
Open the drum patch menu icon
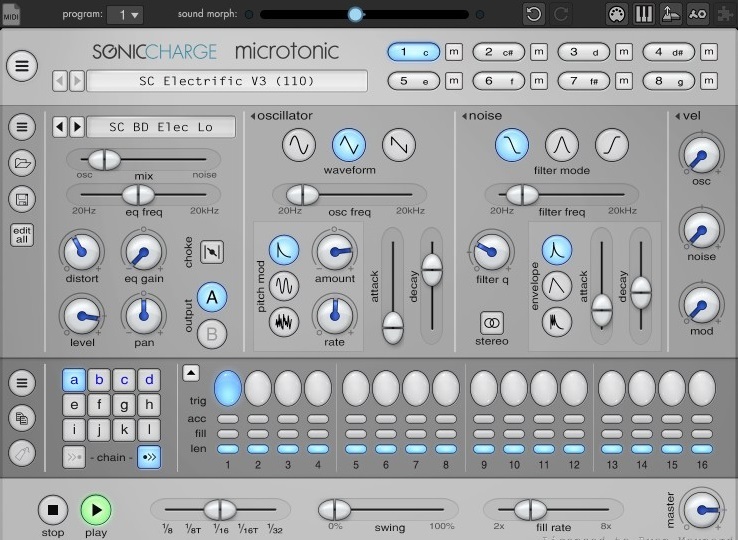22,127
